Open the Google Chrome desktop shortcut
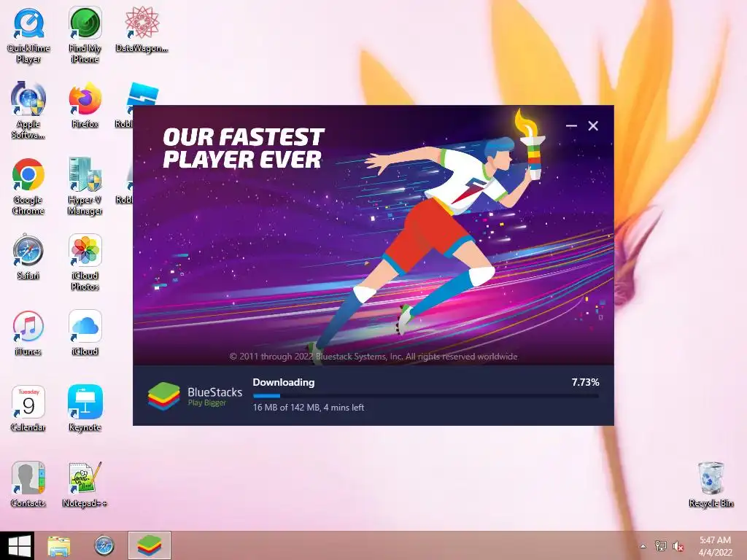The width and height of the screenshot is (747, 560). tap(28, 187)
